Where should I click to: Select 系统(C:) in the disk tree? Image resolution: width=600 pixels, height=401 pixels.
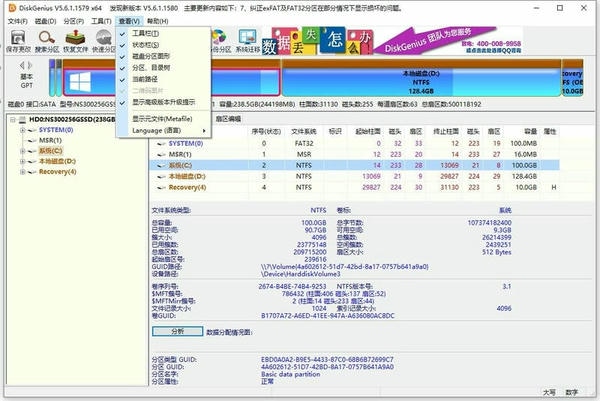[x=51, y=151]
